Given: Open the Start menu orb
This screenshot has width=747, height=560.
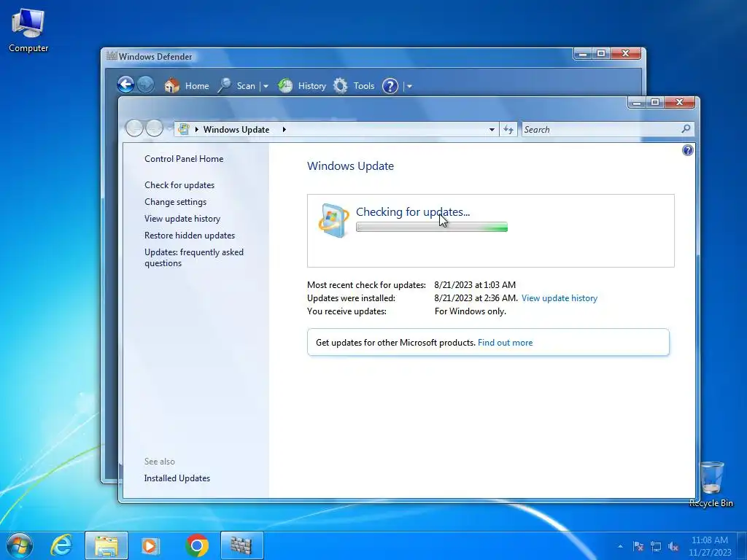Looking at the screenshot, I should [x=20, y=545].
